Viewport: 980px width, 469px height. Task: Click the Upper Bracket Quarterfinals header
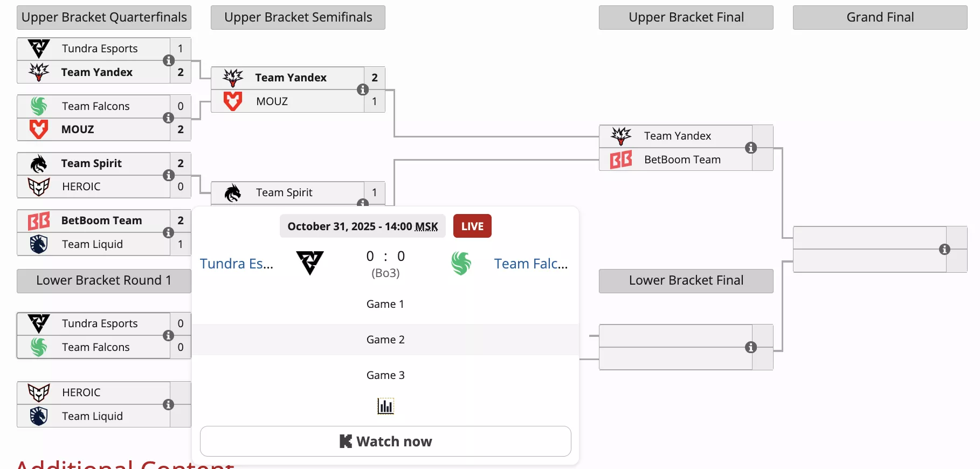pos(104,17)
